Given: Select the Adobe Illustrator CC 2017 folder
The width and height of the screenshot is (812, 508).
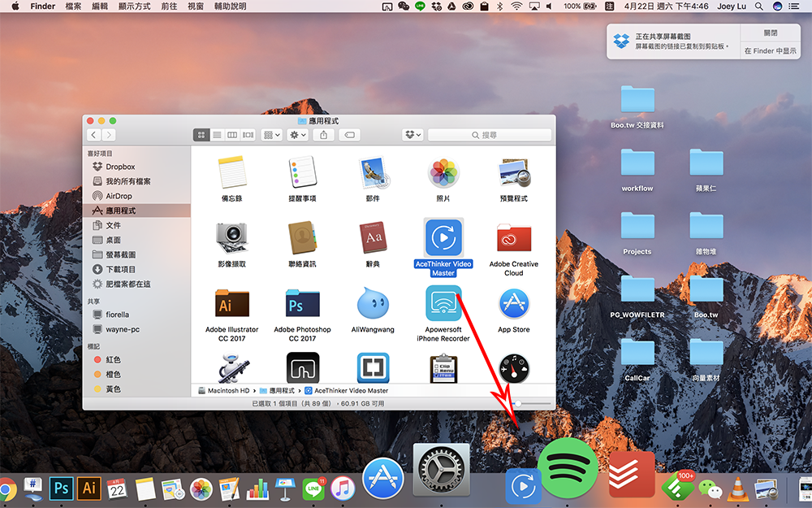Looking at the screenshot, I should coord(232,303).
